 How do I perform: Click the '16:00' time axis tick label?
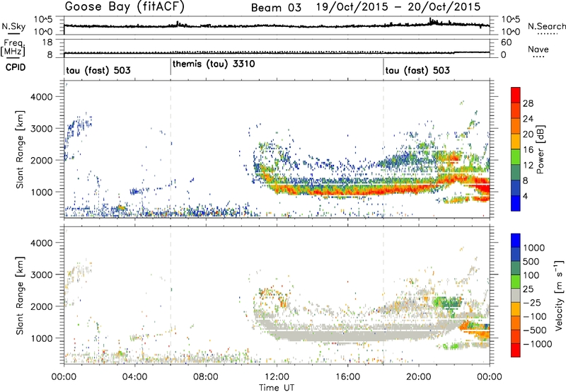347,377
